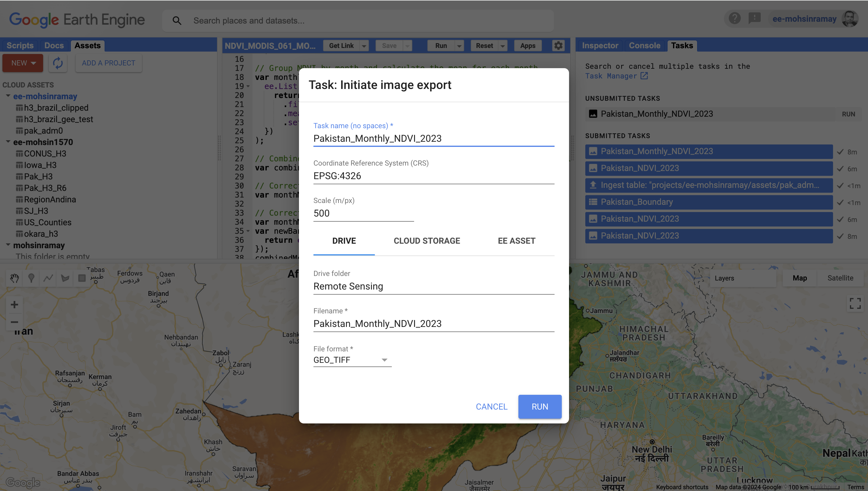Switch map to Map view
The image size is (868, 491).
coord(799,278)
